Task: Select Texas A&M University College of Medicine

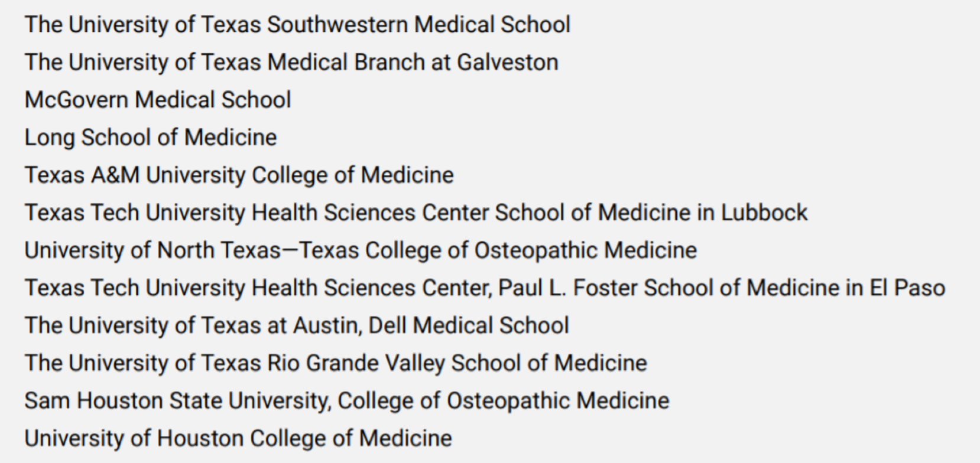Action: pos(239,175)
